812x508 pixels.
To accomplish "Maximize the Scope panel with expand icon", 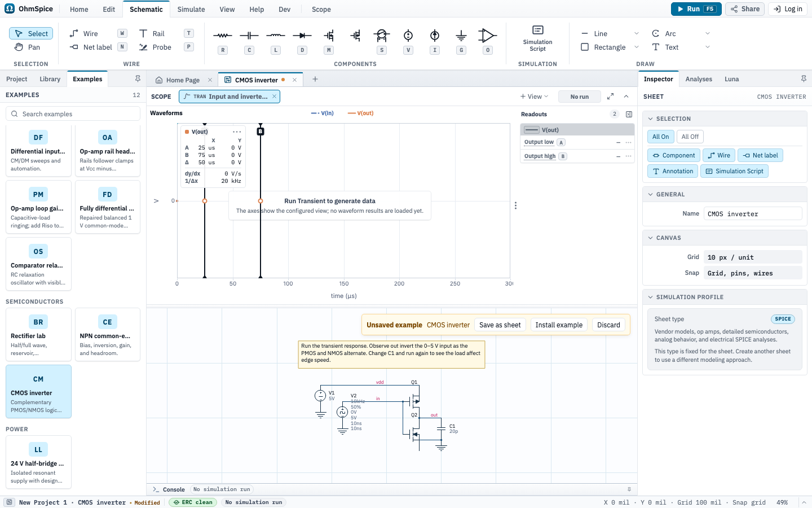I will 610,97.
